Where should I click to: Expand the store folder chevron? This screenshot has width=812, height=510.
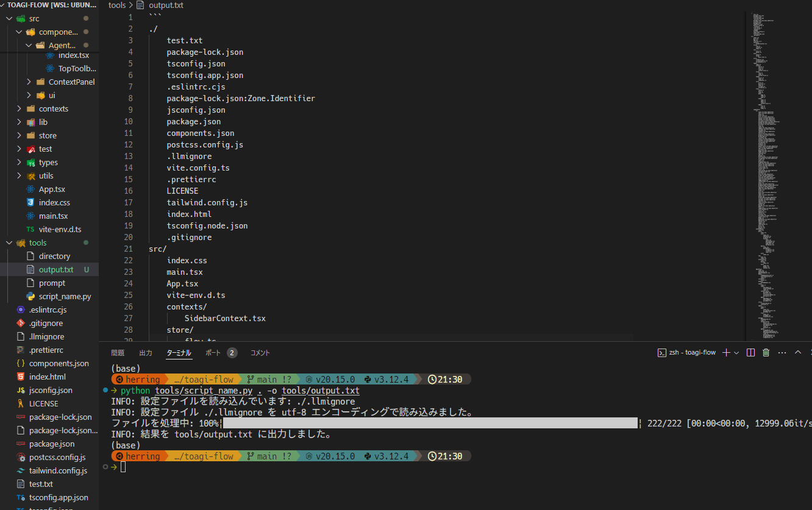pos(19,135)
